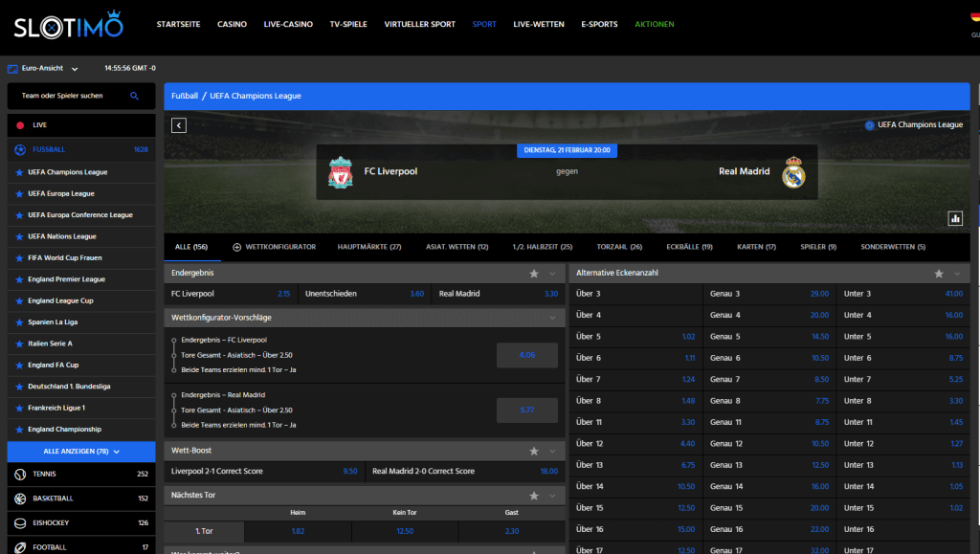Switch to the Spieler (9) tab
The image size is (980, 554).
tap(818, 247)
